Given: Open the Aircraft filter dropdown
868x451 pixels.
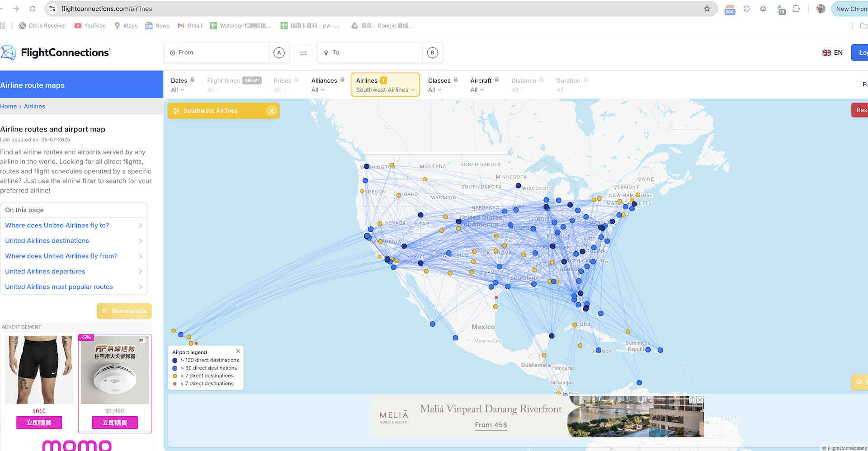Looking at the screenshot, I should click(485, 85).
